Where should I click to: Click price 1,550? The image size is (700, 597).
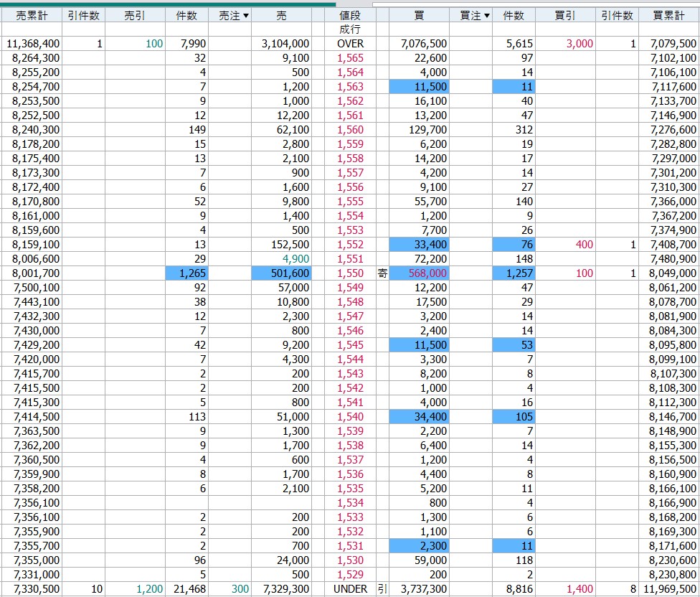pos(351,273)
